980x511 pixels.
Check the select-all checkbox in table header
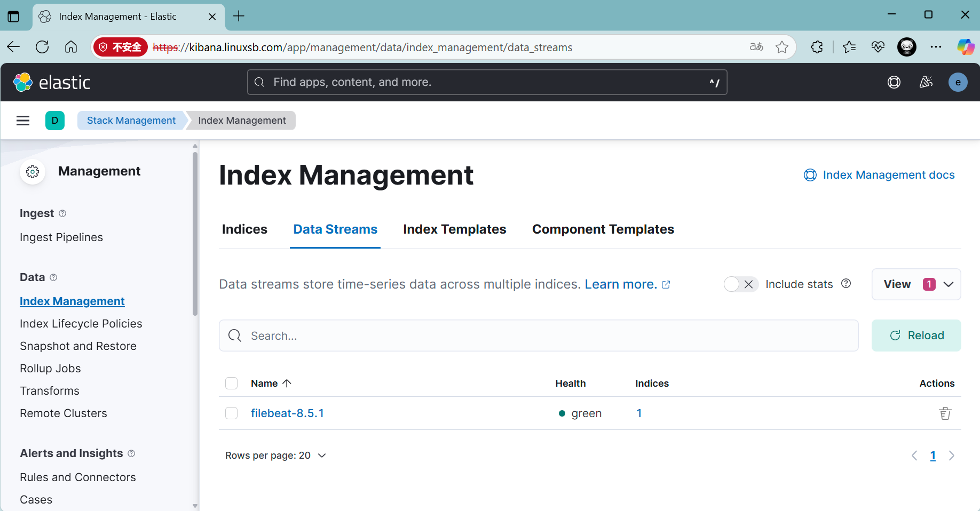(231, 384)
